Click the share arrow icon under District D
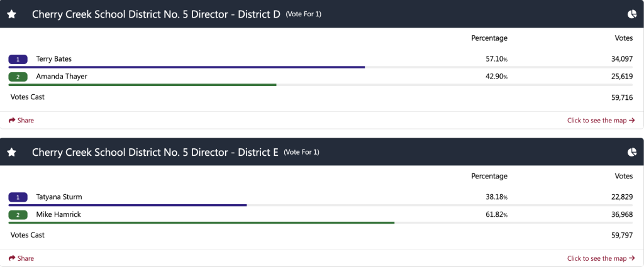 pos(12,121)
